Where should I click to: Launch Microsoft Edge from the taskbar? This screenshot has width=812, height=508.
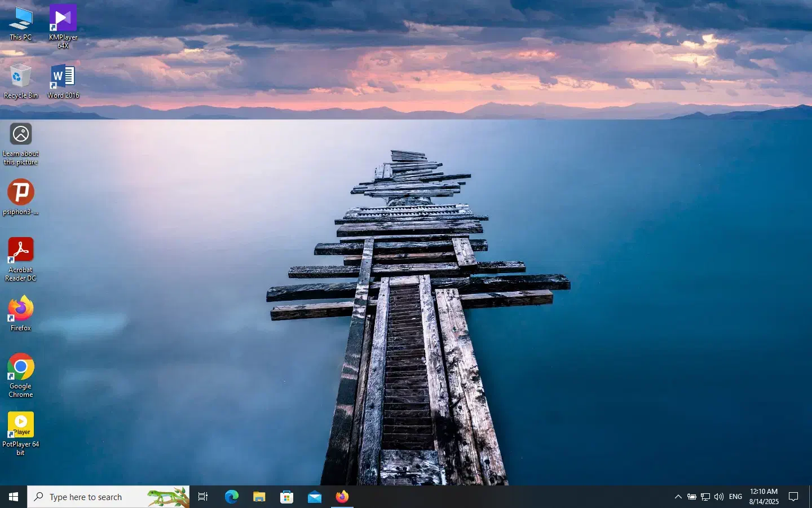231,497
